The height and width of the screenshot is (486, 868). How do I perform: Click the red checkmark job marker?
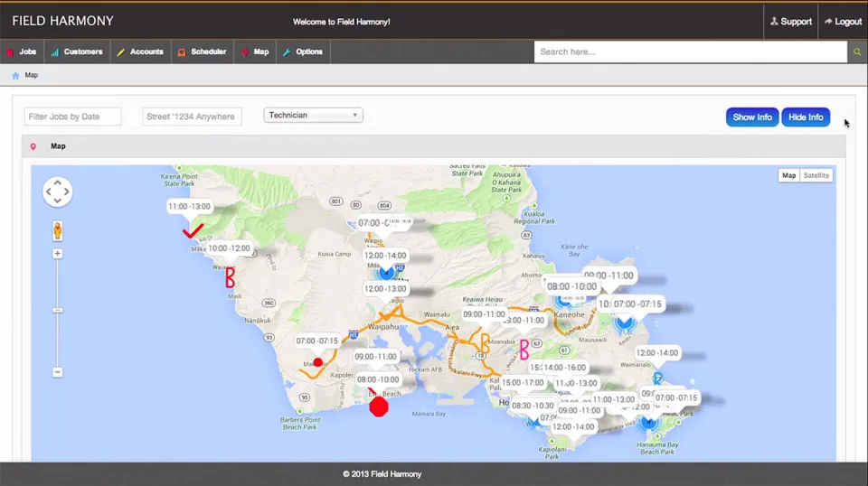pyautogui.click(x=193, y=230)
